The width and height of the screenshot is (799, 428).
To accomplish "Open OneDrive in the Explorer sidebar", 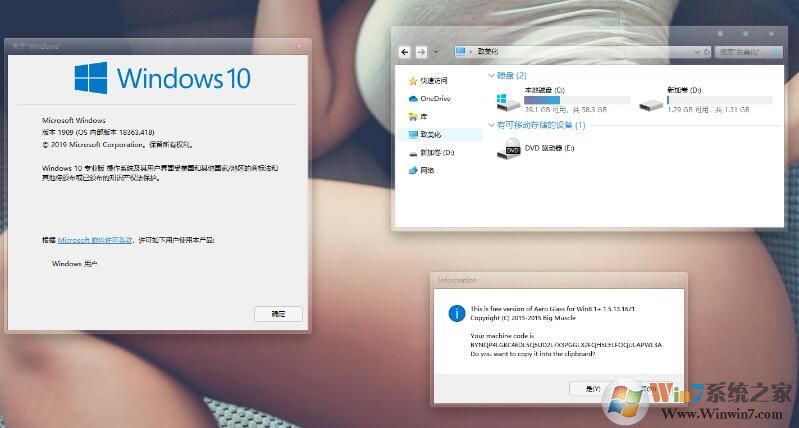I will click(430, 99).
